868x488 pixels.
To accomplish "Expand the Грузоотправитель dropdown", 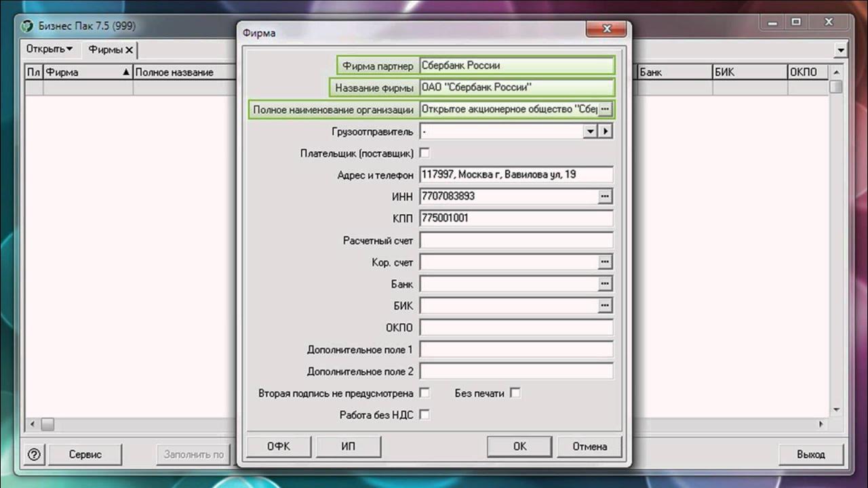I will pyautogui.click(x=590, y=131).
